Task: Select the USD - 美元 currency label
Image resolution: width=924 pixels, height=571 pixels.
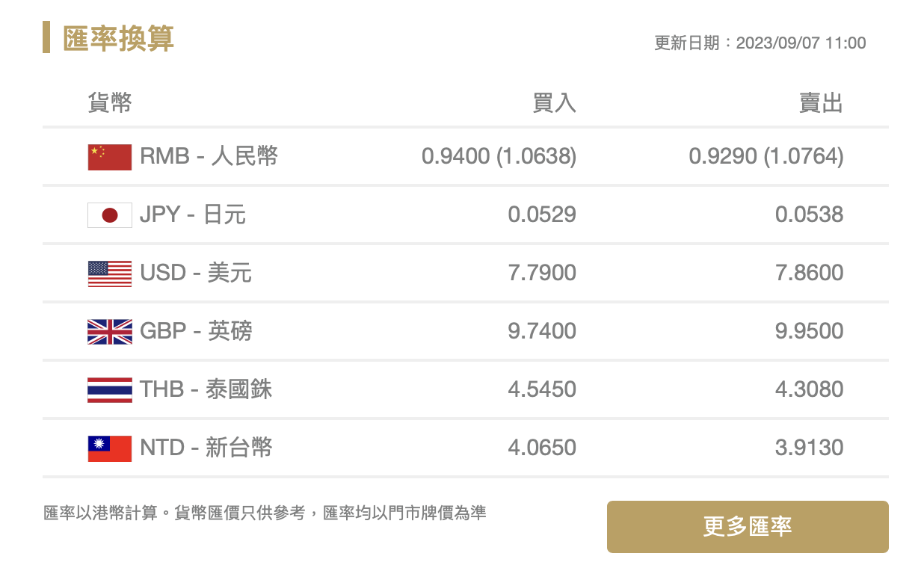Action: click(196, 273)
